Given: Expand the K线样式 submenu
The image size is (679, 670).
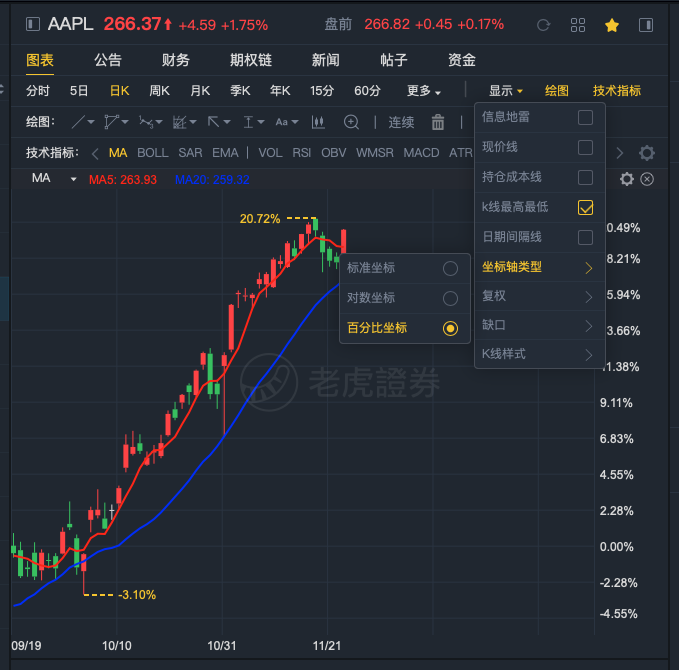Looking at the screenshot, I should tap(540, 354).
